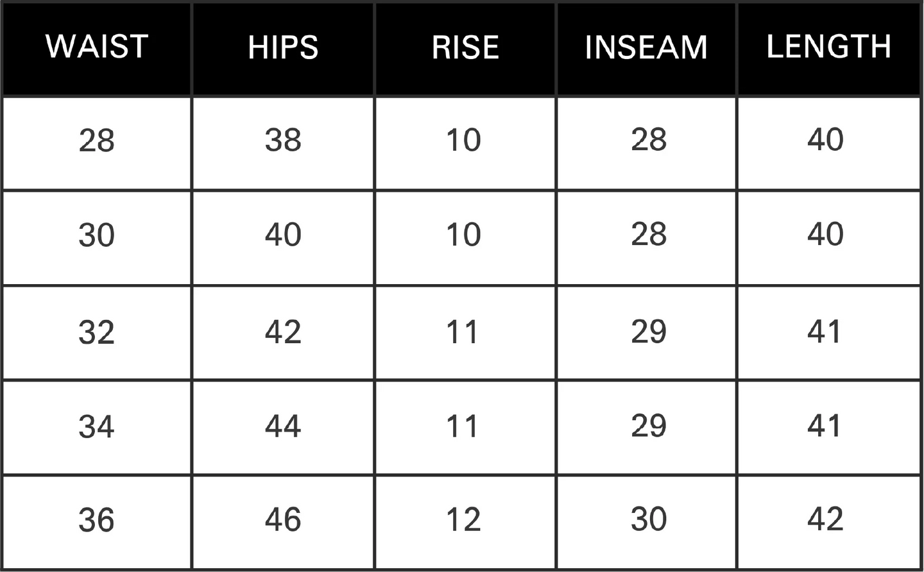Choose the waist size 32 cell
924x572 pixels.
pyautogui.click(x=97, y=332)
